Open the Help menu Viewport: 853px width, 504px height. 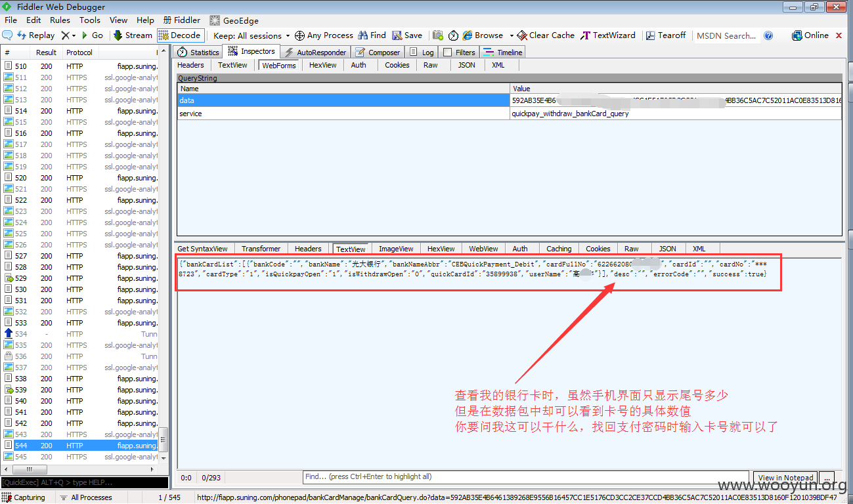click(x=145, y=20)
